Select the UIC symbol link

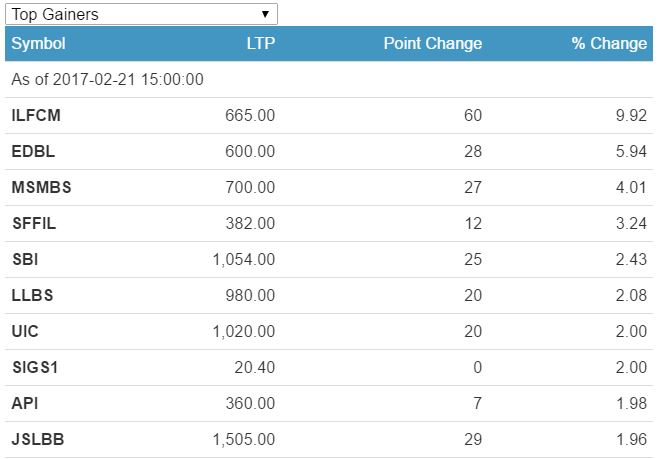(x=25, y=331)
